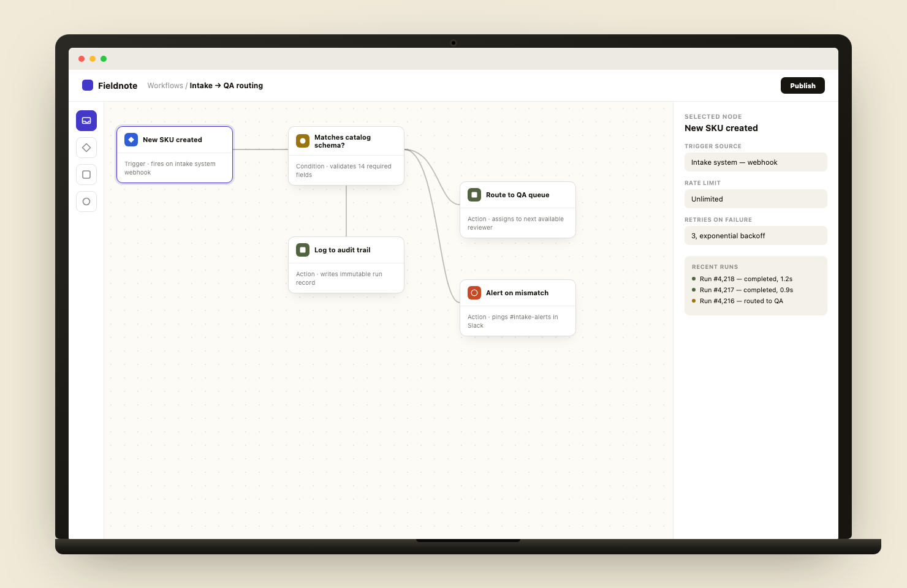907x588 pixels.
Task: Click the Rate Limit field showing Unlimited
Action: pos(756,199)
